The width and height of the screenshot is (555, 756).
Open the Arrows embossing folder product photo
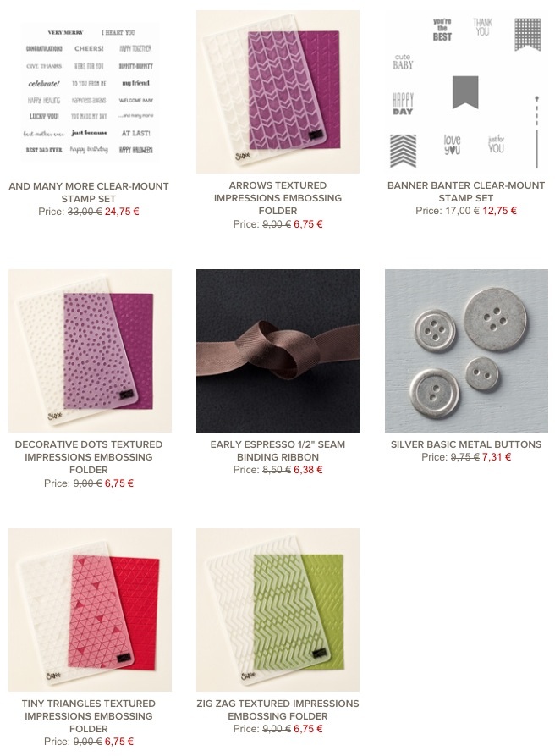(x=277, y=91)
